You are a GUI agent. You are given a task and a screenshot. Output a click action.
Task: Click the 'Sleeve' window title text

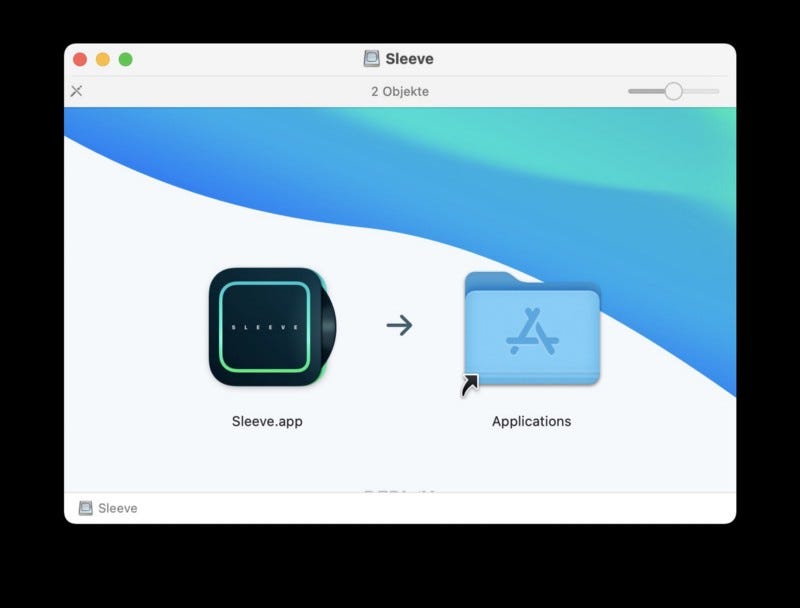coord(409,59)
